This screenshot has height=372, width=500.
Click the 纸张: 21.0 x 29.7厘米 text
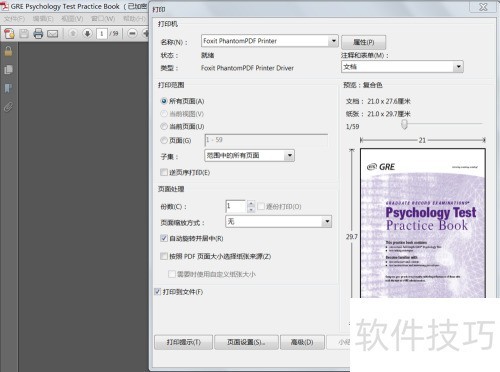pos(378,114)
